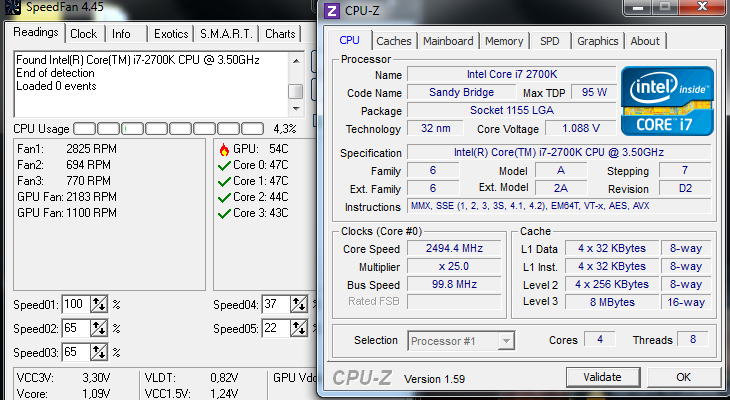
Task: Minimize the CPU-Z window
Action: [638, 7]
